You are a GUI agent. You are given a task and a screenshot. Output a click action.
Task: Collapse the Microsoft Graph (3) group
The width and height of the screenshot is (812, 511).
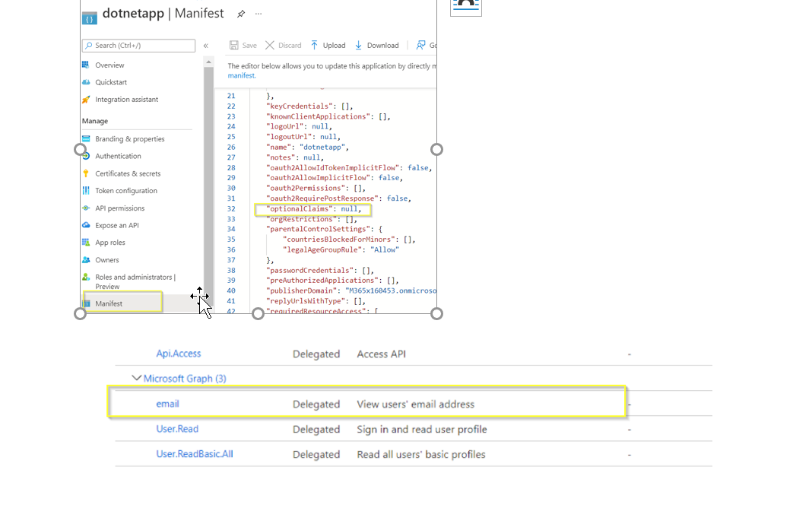136,378
